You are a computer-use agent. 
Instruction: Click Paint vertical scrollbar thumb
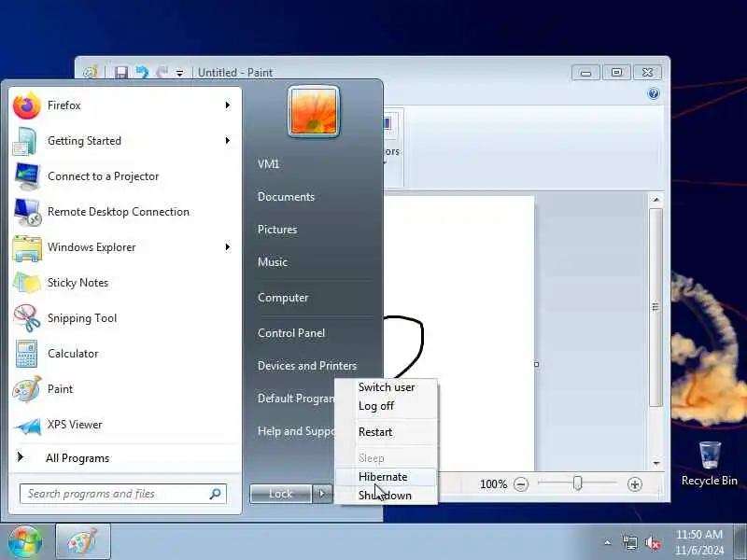click(x=656, y=307)
